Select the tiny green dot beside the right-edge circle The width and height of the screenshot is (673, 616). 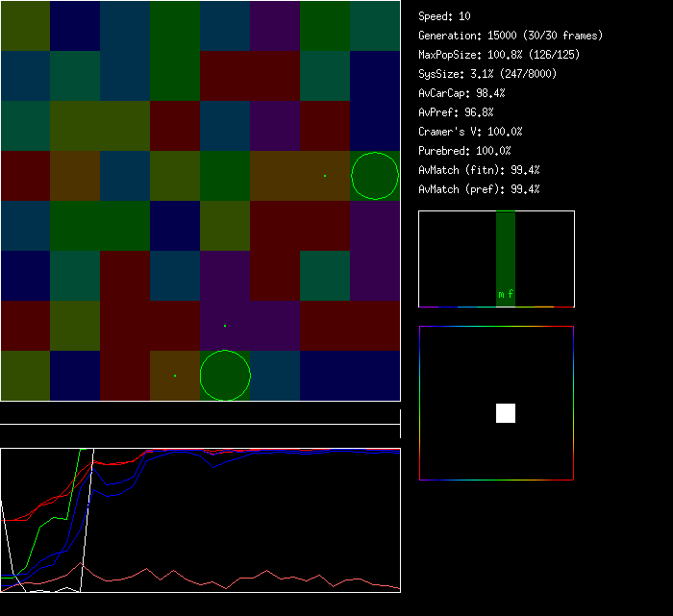(x=325, y=176)
